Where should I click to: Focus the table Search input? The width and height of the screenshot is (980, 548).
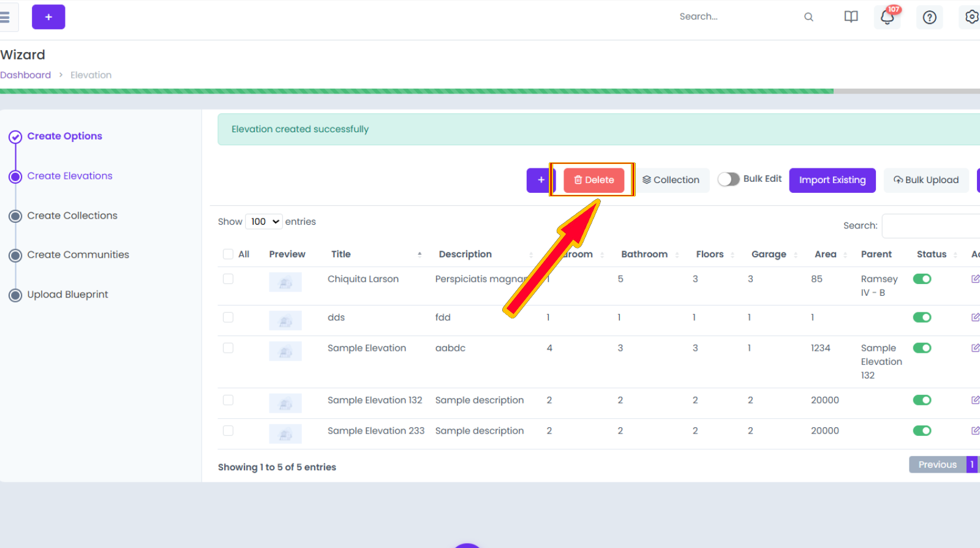click(x=931, y=226)
